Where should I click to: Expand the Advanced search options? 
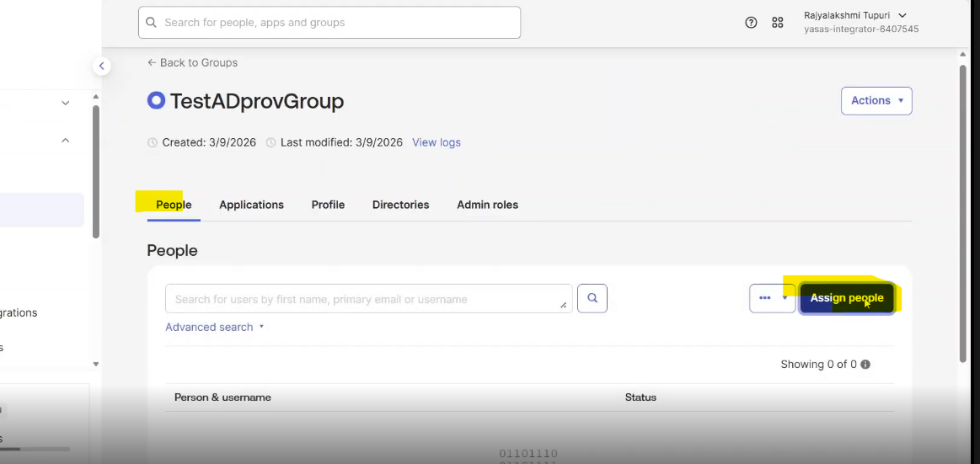coord(215,327)
